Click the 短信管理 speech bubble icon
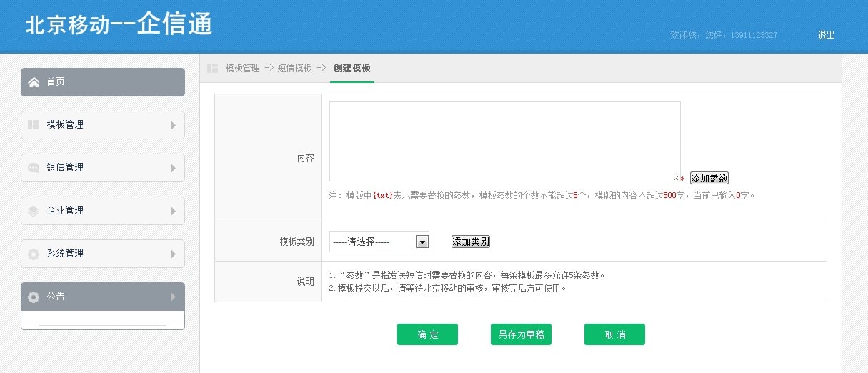Screen dimensions: 868x373 tap(34, 168)
